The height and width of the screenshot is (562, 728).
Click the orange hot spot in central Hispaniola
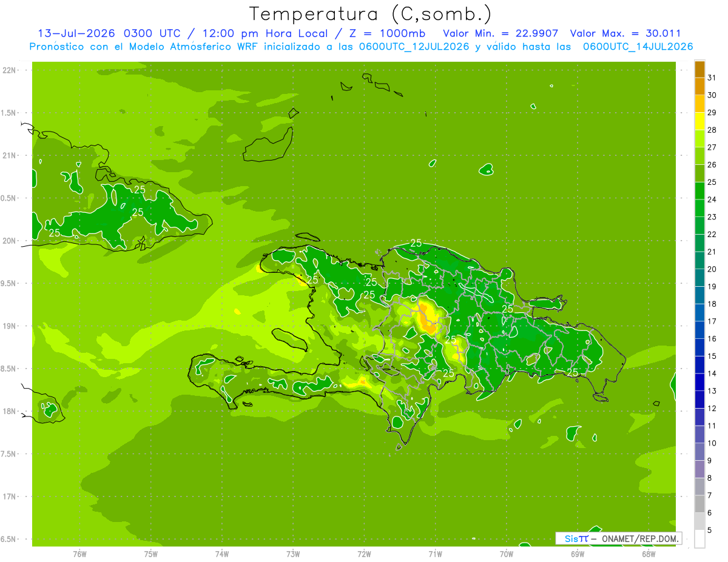tap(427, 318)
